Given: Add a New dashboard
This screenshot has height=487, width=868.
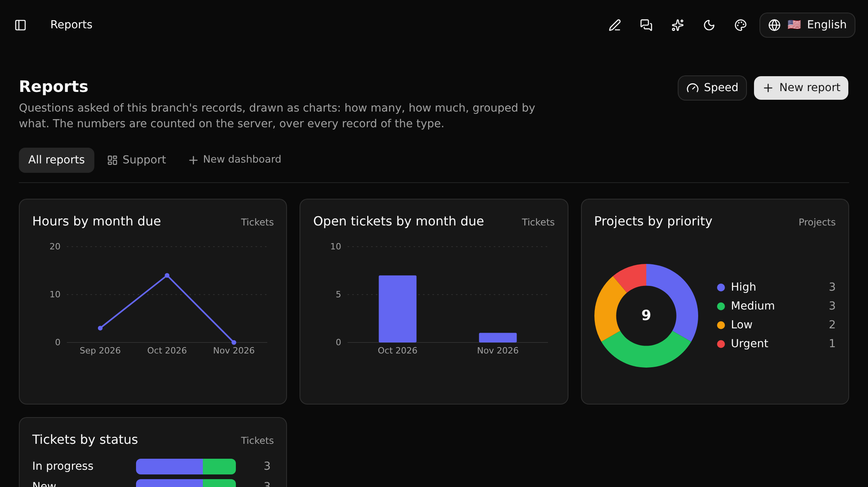Looking at the screenshot, I should tap(235, 159).
